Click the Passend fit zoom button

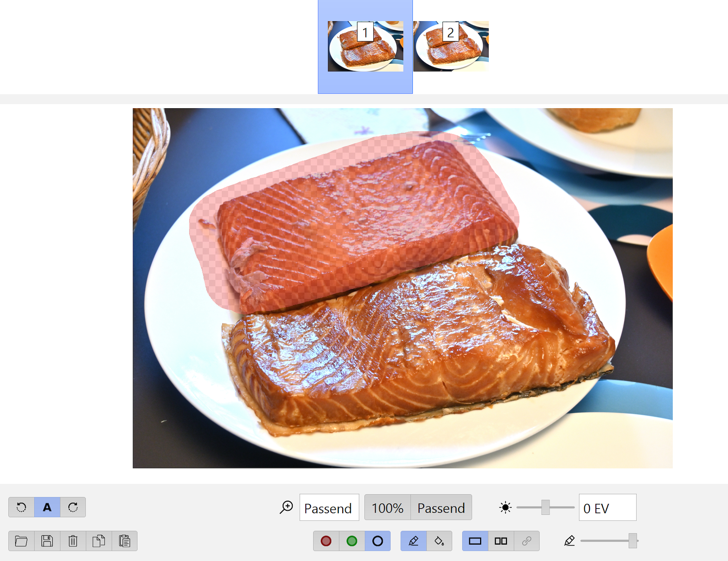[x=441, y=507]
